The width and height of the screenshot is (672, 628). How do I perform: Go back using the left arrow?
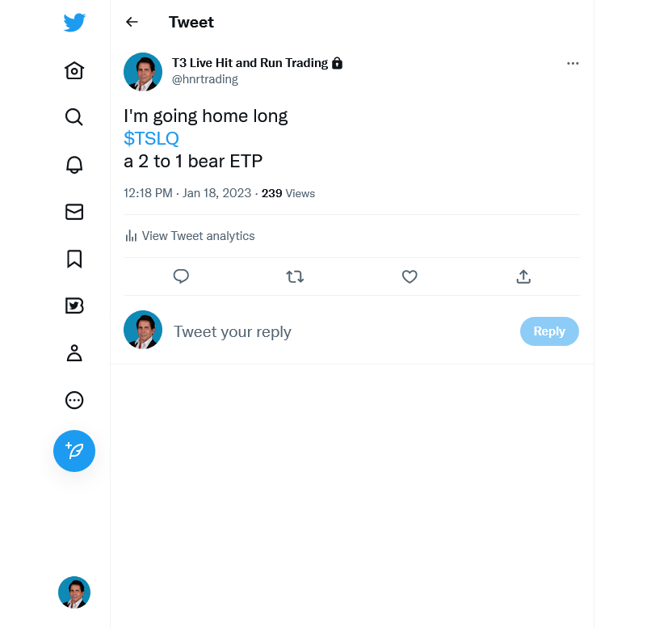pos(132,23)
